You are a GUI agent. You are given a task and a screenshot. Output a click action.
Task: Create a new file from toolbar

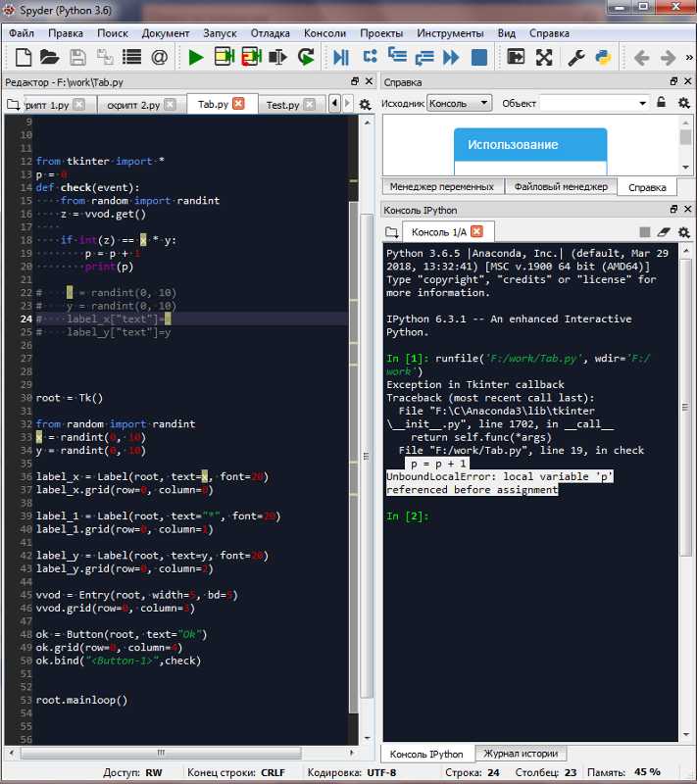click(23, 58)
